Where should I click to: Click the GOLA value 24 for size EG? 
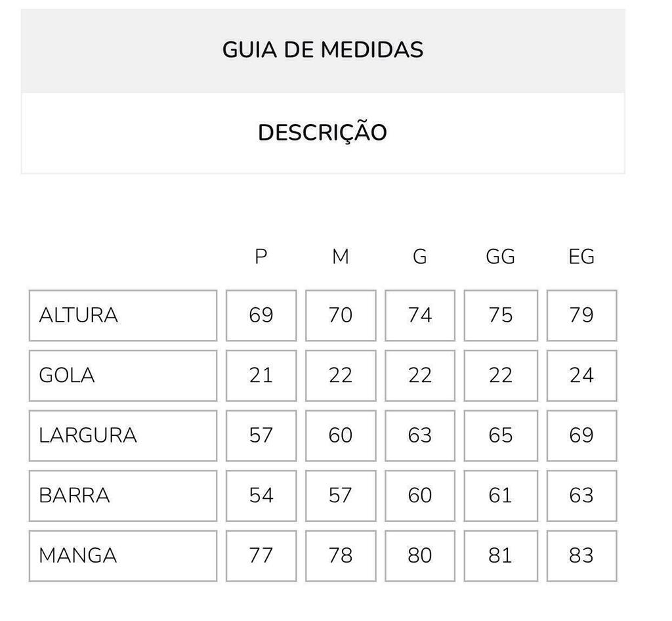pyautogui.click(x=581, y=375)
